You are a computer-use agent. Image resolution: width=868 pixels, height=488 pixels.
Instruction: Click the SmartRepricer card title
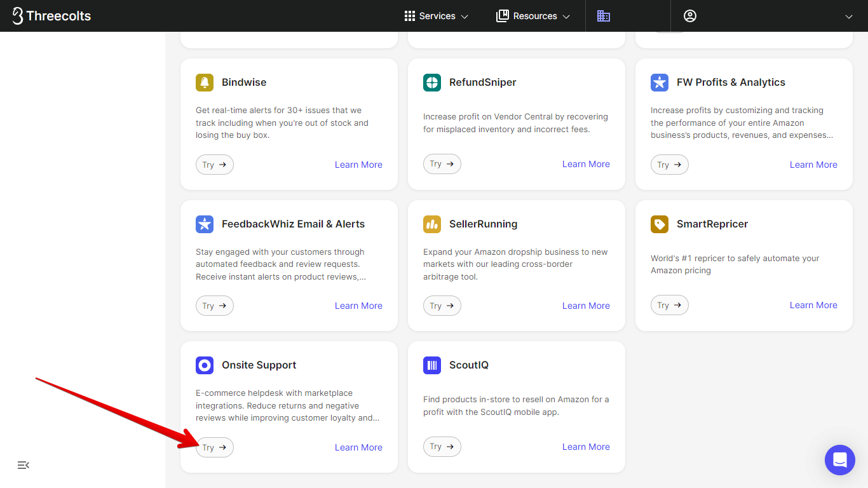[x=712, y=224]
